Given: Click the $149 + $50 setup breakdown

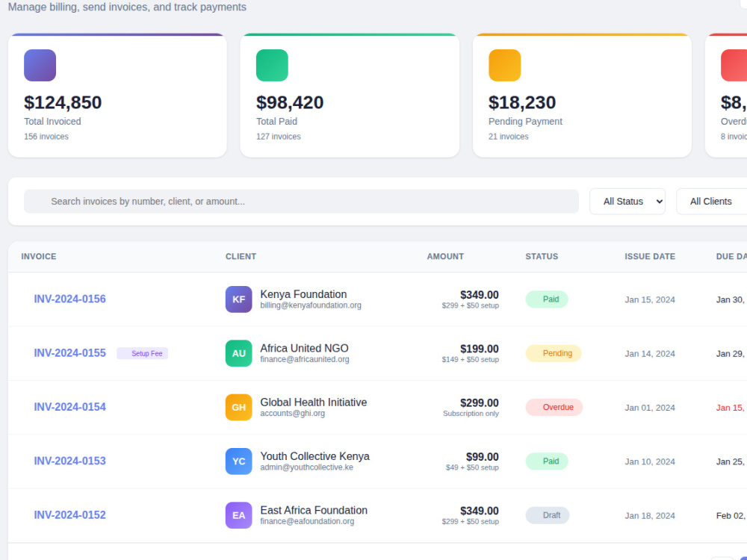Looking at the screenshot, I should pyautogui.click(x=470, y=360).
